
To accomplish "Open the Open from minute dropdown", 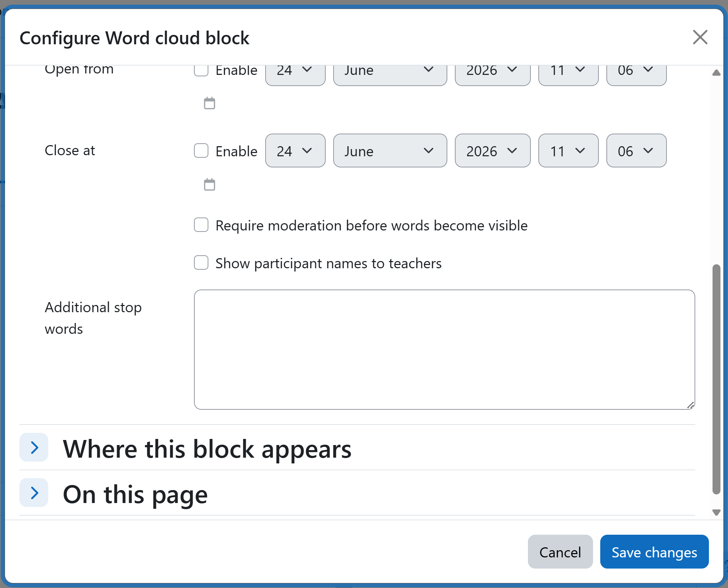I will pyautogui.click(x=636, y=75).
